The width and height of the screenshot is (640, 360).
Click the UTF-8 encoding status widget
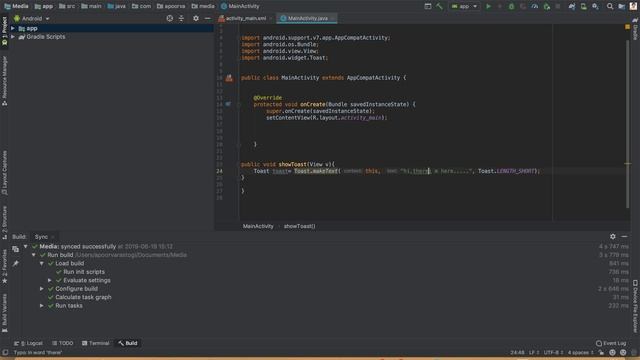coord(553,353)
